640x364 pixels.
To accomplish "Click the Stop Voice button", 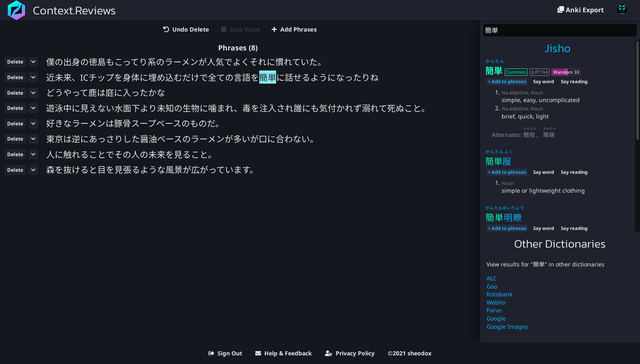I will point(240,30).
